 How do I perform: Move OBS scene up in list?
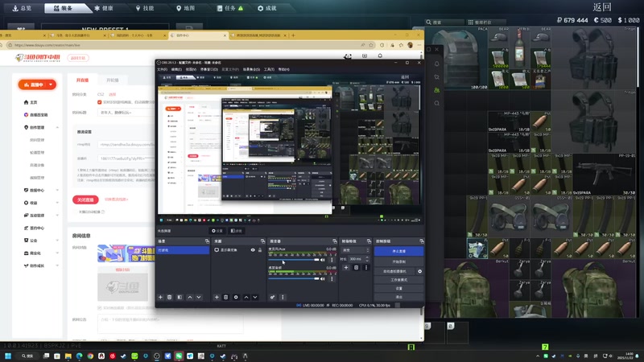click(190, 297)
